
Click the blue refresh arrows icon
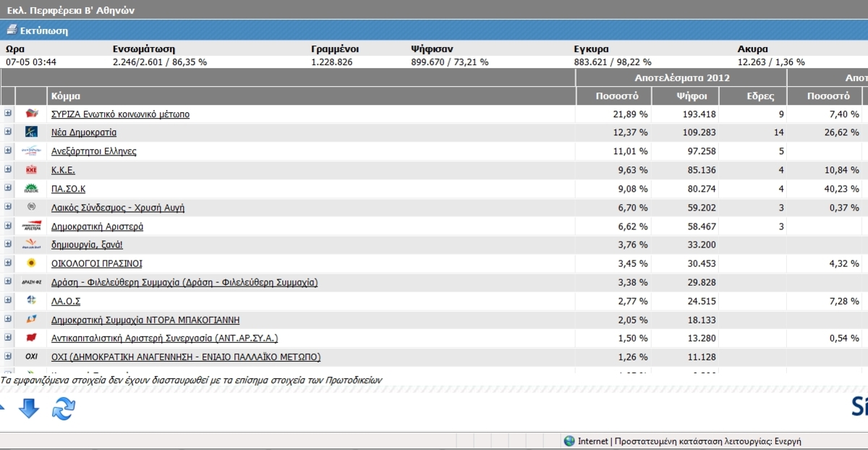pyautogui.click(x=64, y=409)
